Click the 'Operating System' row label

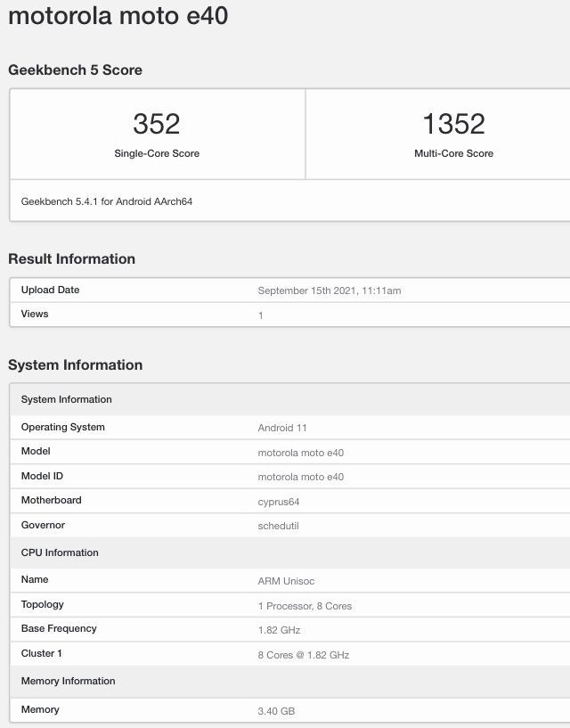click(x=63, y=427)
